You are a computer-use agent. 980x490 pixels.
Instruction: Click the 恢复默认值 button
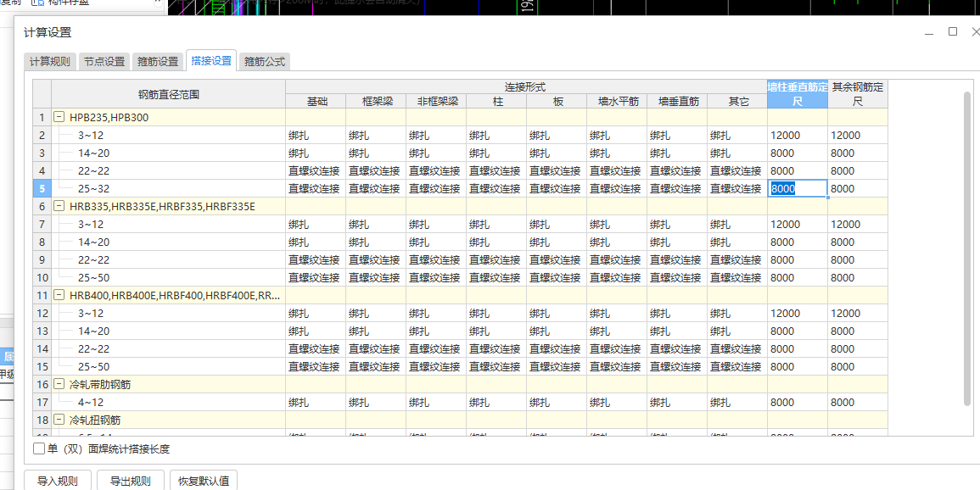point(204,482)
